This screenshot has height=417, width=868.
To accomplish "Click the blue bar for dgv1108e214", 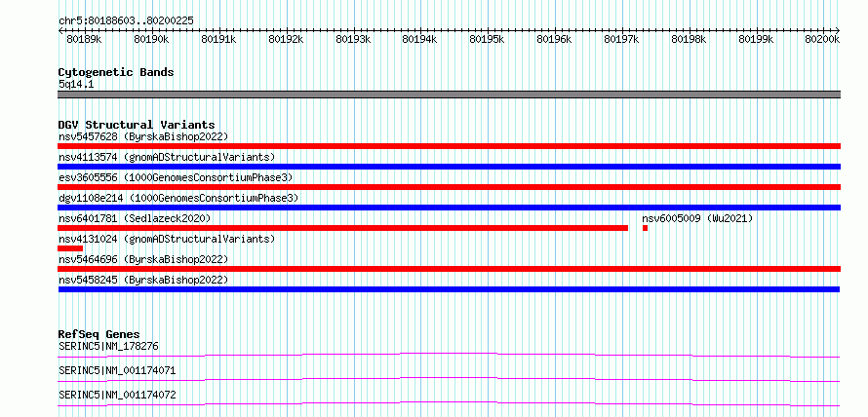I will (x=449, y=208).
